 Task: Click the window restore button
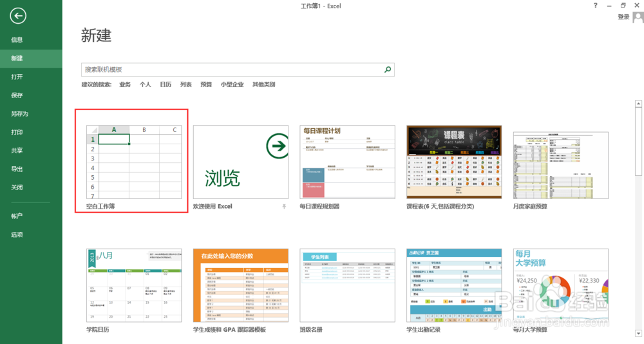623,5
